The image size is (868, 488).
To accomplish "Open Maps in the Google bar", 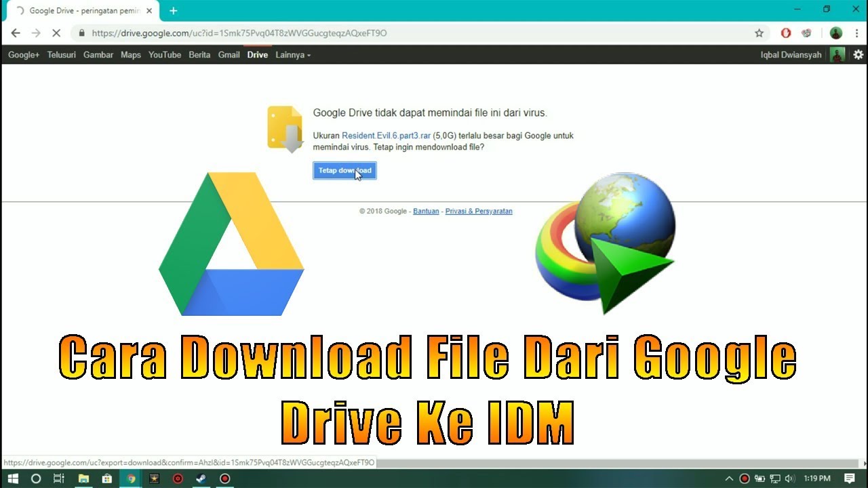I will pyautogui.click(x=131, y=55).
